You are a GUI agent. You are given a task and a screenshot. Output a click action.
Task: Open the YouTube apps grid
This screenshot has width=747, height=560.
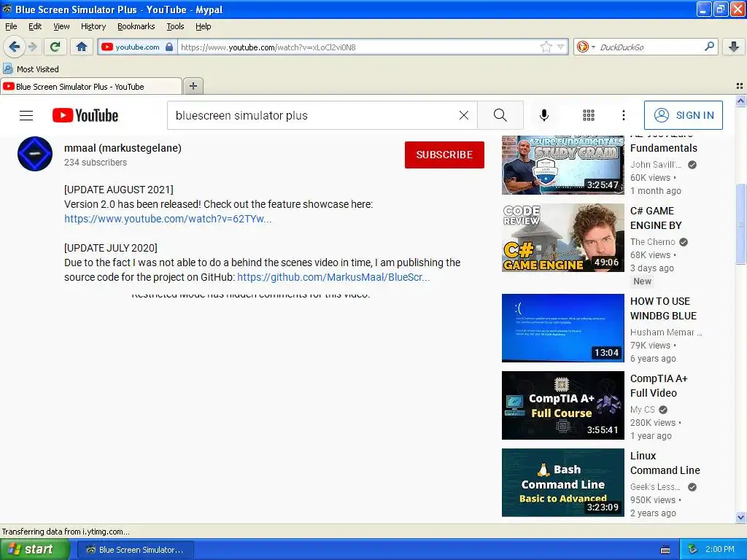click(589, 115)
